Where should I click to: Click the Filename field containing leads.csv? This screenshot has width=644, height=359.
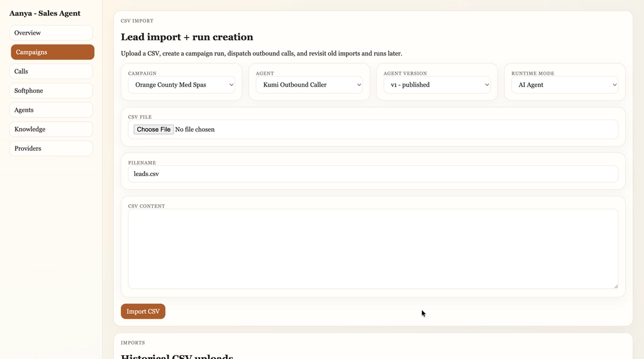tap(372, 174)
